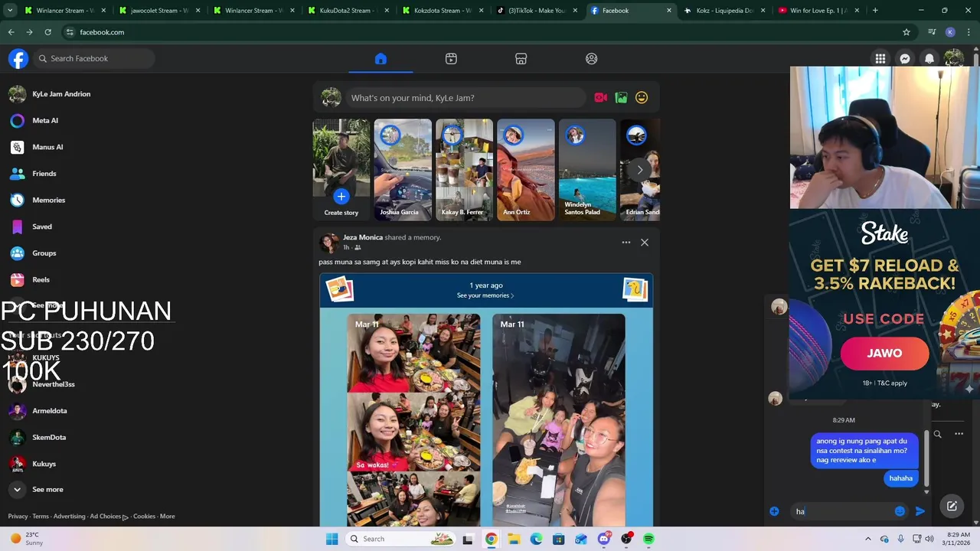
Task: Open the Reels video tab
Action: (x=451, y=59)
